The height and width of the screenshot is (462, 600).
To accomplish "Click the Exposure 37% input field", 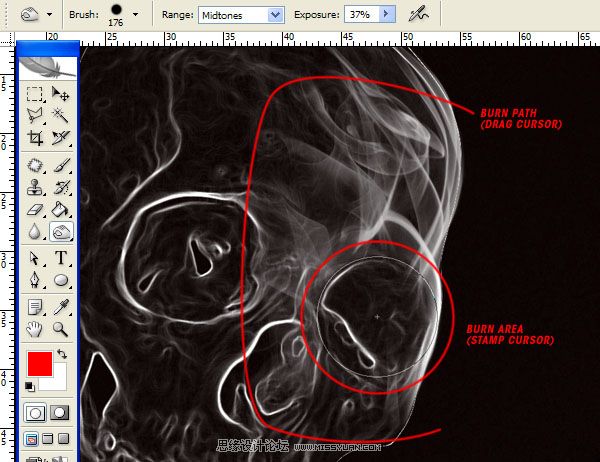I will click(x=362, y=15).
